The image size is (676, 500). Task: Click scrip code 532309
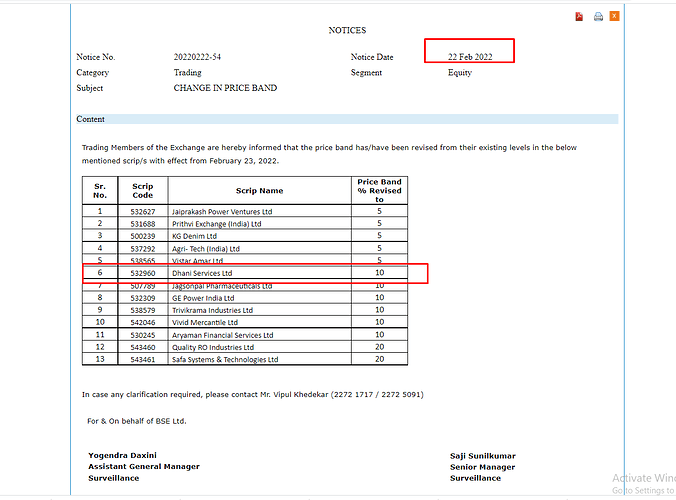143,298
